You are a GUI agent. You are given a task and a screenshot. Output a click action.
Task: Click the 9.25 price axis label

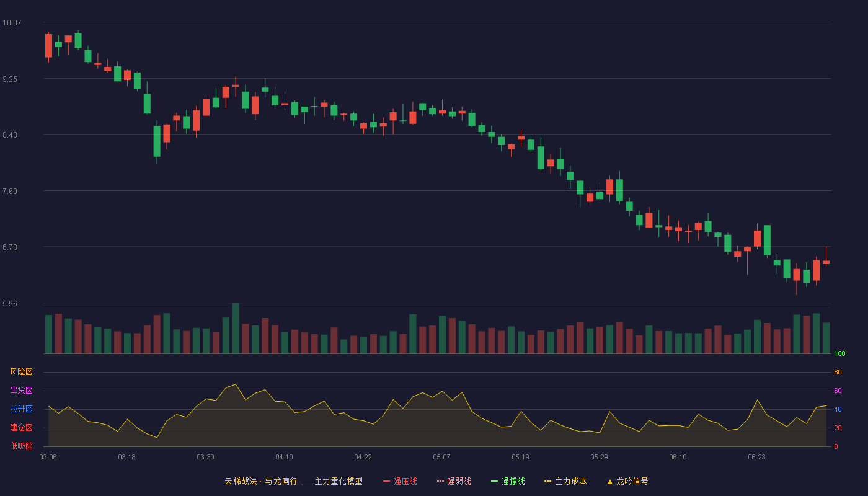pyautogui.click(x=10, y=79)
